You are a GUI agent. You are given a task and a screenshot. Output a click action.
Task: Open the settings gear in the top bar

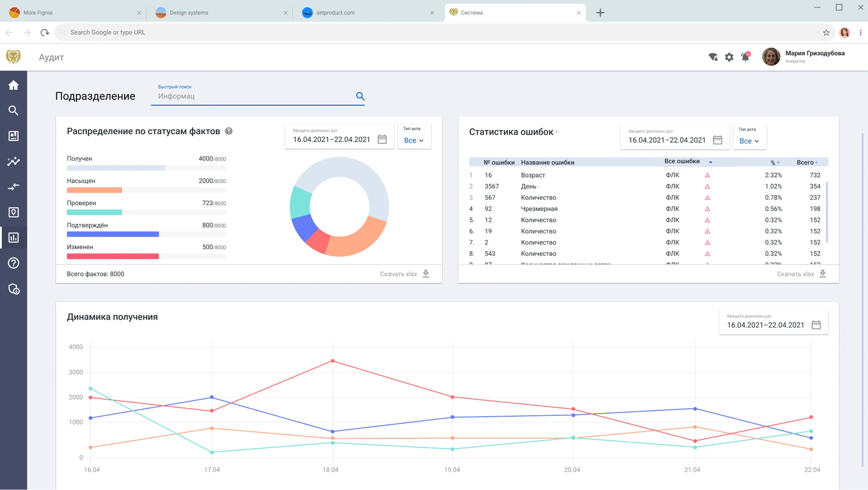coord(729,57)
